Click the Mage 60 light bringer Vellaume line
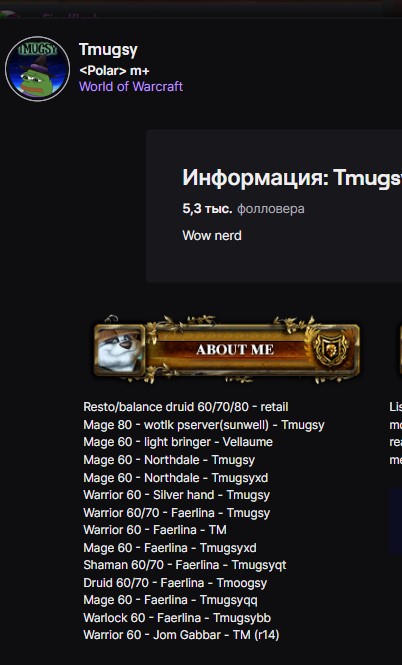This screenshot has height=665, width=402. point(178,442)
